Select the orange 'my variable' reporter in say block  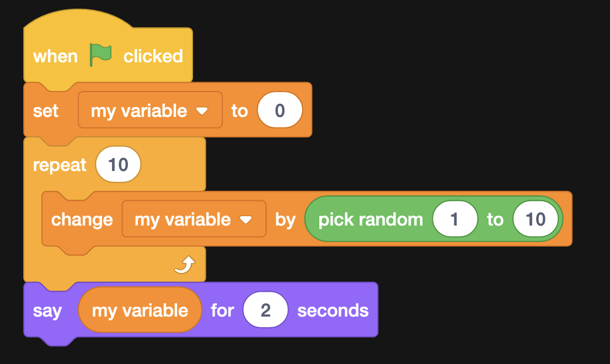tap(140, 309)
